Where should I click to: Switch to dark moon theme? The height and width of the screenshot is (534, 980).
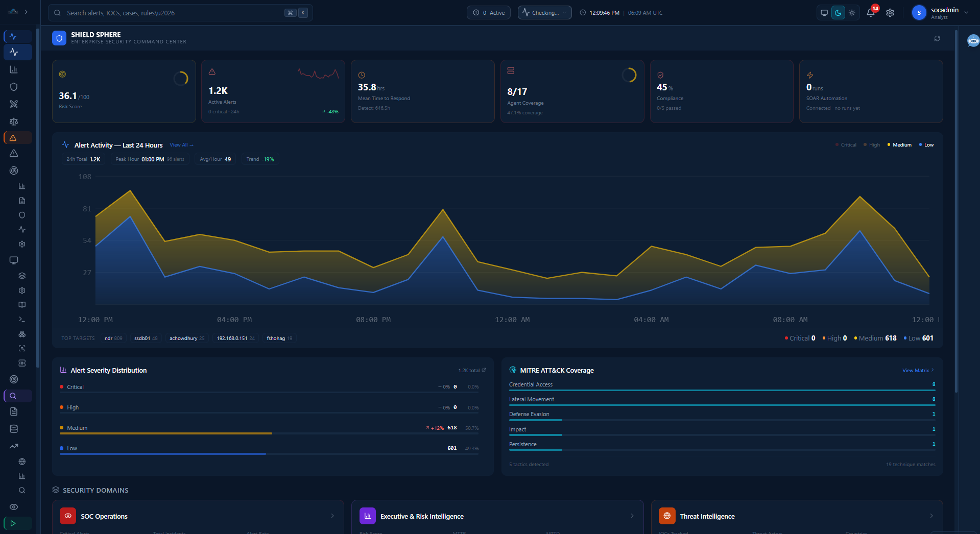point(838,13)
